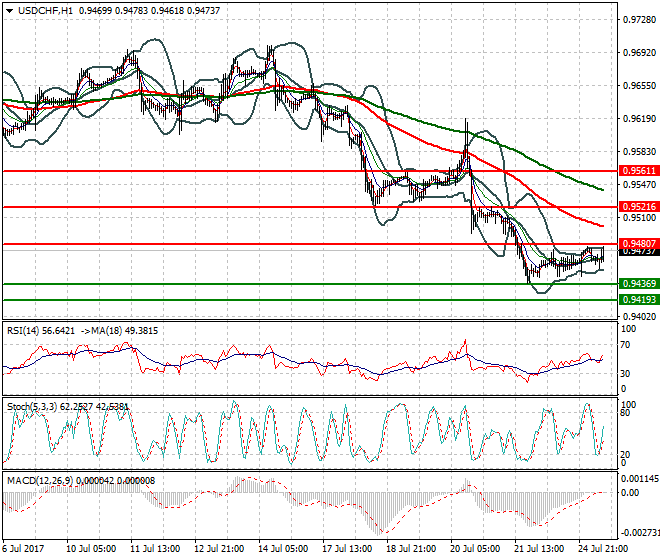Click the 18 Jul 21:00 time label

point(411,549)
